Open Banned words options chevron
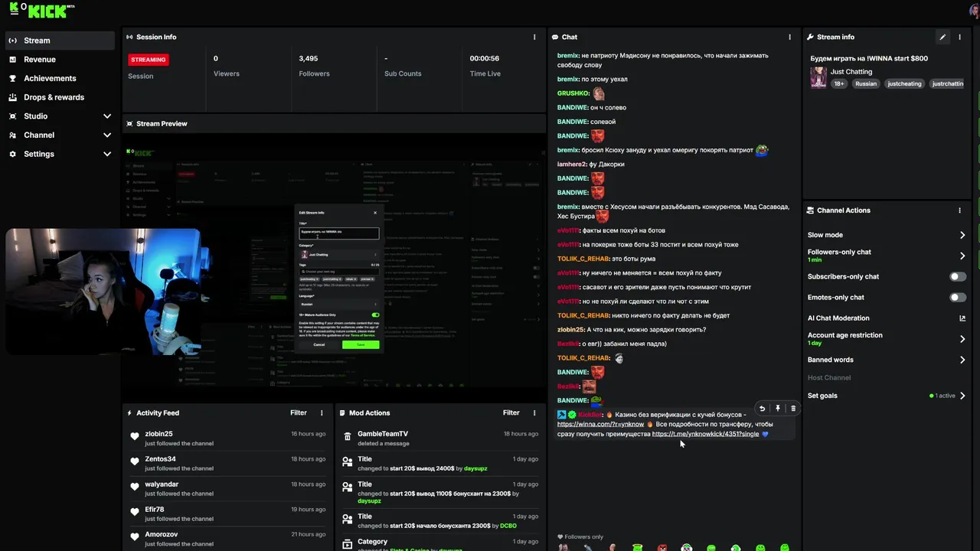The width and height of the screenshot is (980, 551). point(962,360)
